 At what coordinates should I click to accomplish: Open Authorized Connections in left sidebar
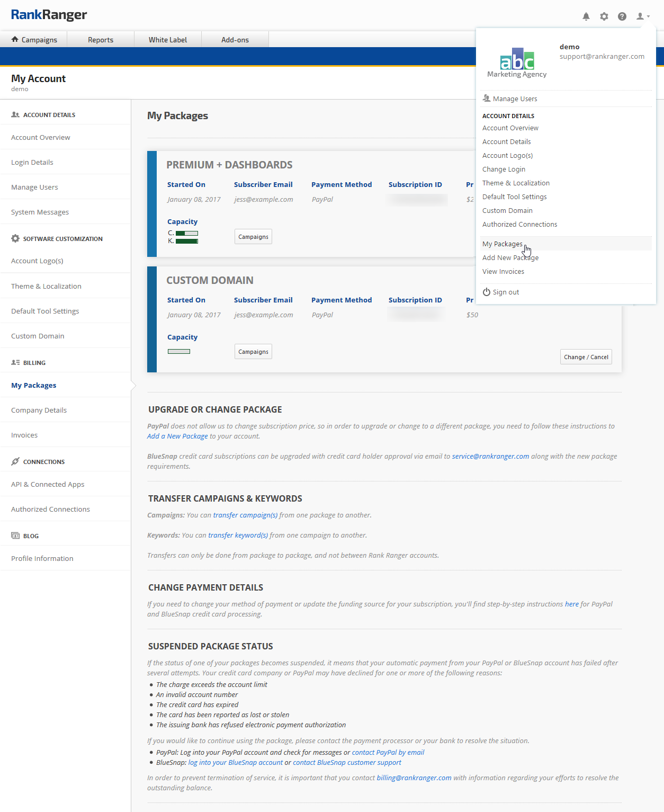(51, 510)
